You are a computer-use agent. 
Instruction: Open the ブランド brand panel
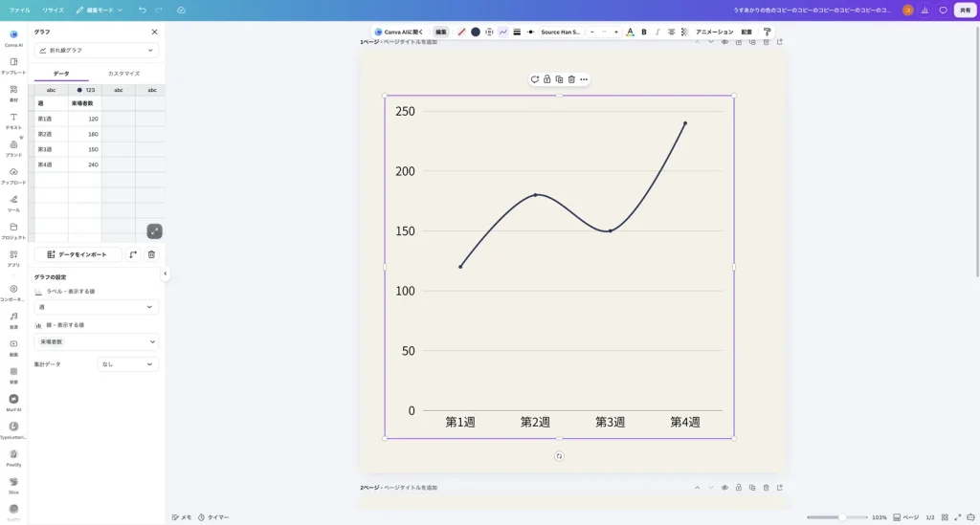(x=13, y=148)
